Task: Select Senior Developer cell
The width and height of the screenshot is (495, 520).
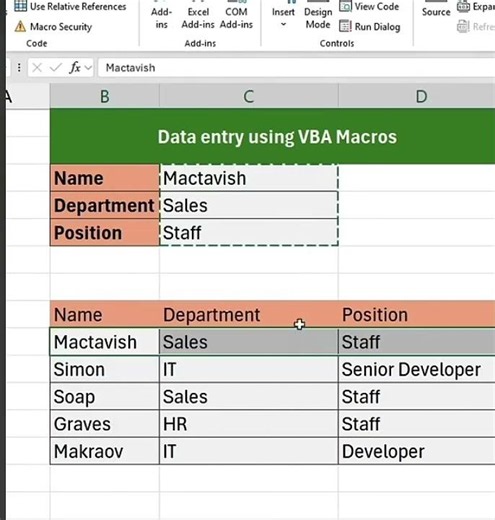Action: click(x=417, y=369)
